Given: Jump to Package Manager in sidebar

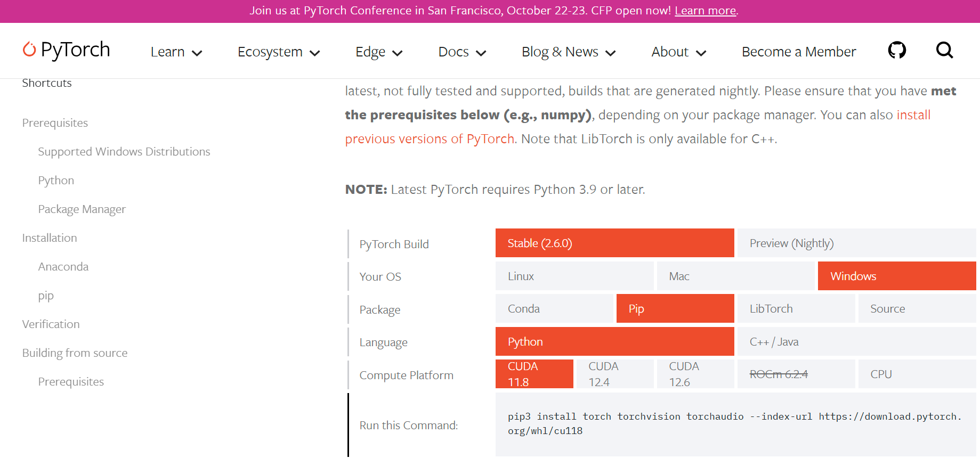Looking at the screenshot, I should pyautogui.click(x=82, y=209).
